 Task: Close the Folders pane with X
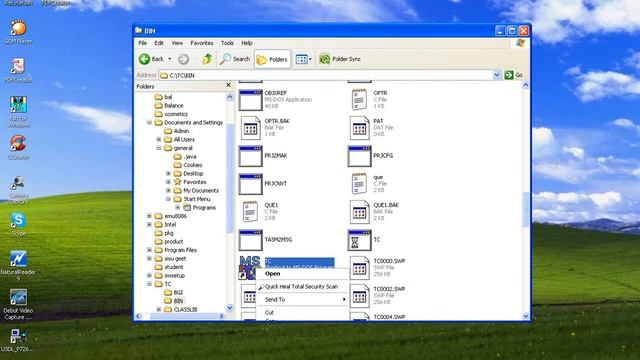[229, 85]
